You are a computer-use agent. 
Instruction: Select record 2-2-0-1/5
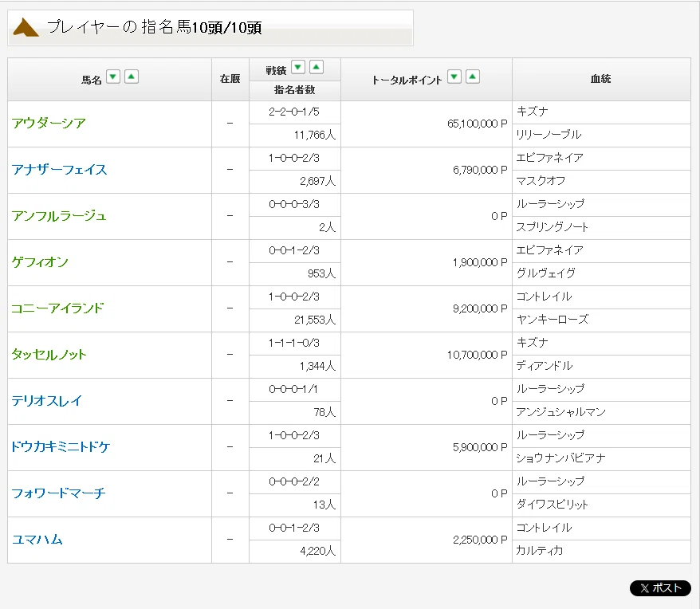pyautogui.click(x=293, y=112)
